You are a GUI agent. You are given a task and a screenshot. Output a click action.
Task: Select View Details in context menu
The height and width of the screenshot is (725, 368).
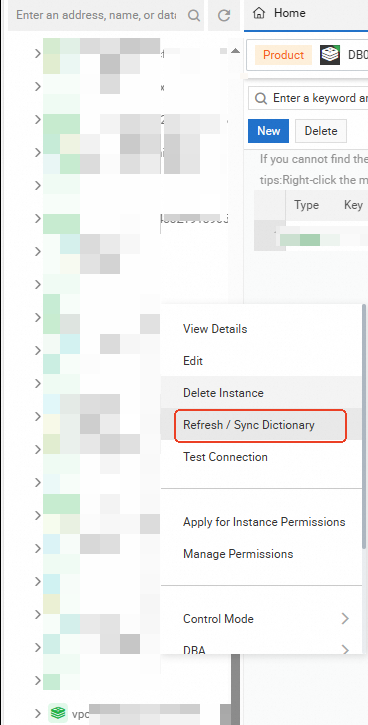pos(215,329)
